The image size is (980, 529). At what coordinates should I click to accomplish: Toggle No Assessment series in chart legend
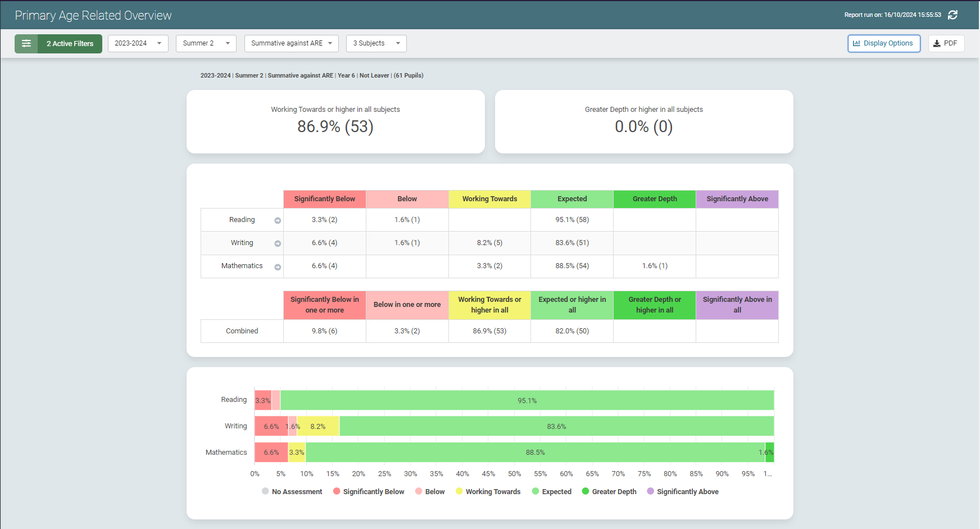pos(292,491)
